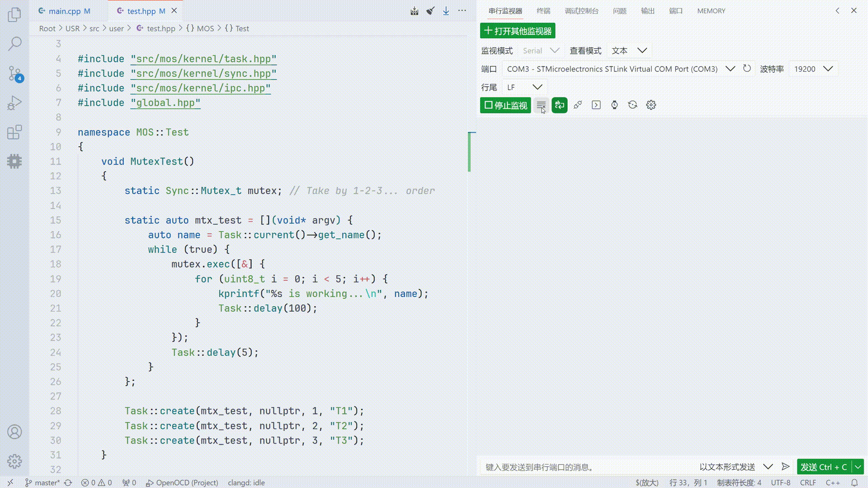
Task: Click the auto-reconnect refresh icon
Action: [x=632, y=105]
